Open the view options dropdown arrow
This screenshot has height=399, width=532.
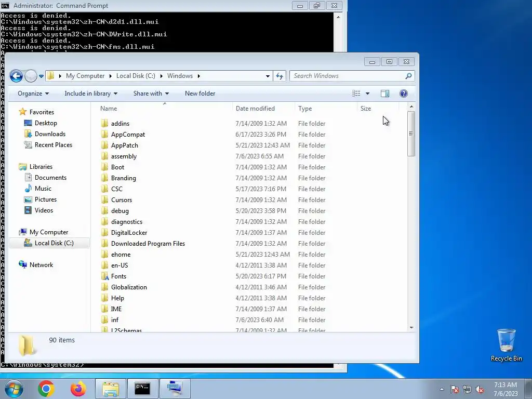tap(367, 94)
